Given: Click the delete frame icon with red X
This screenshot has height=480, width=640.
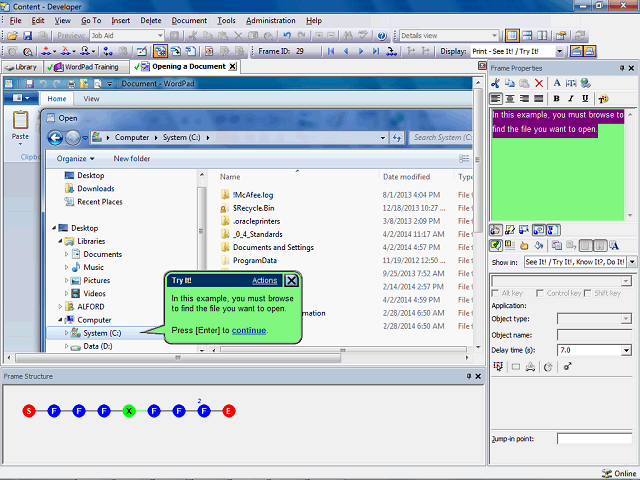Looking at the screenshot, I should coord(66,51).
